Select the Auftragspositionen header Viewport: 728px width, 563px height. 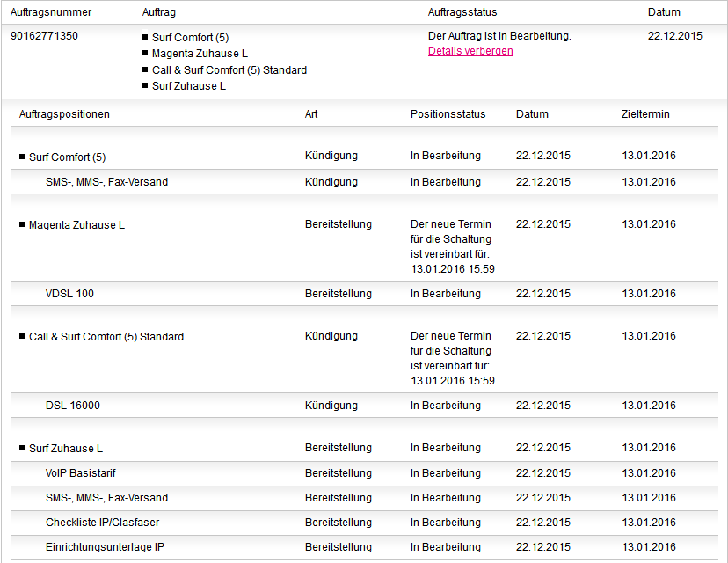click(x=64, y=114)
